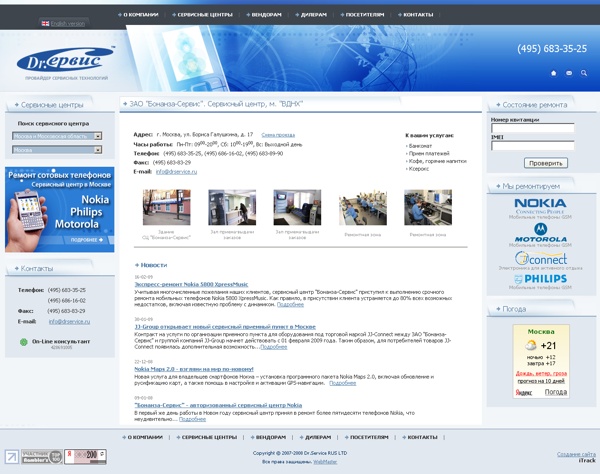This screenshot has height=474, width=600.
Task: Open the Москва и Московская область region dropdown
Action: pos(57,136)
